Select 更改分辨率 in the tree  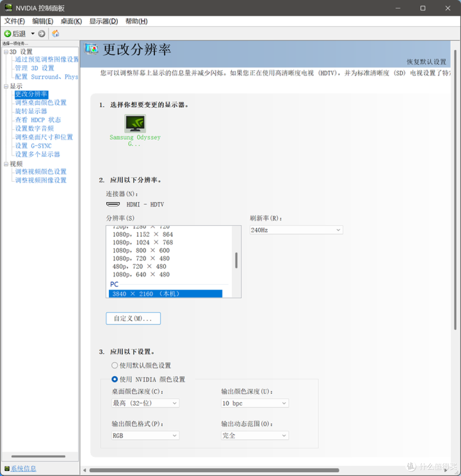(31, 94)
